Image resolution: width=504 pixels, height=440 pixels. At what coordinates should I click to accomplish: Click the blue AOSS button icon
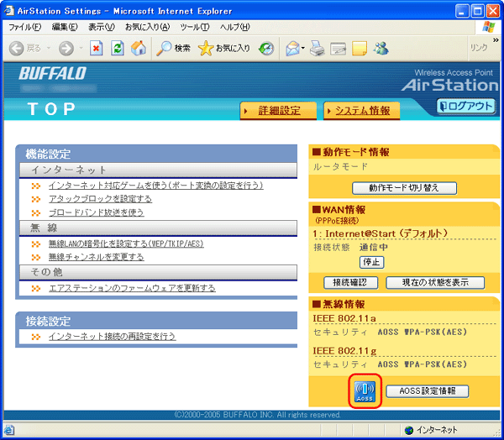[365, 391]
